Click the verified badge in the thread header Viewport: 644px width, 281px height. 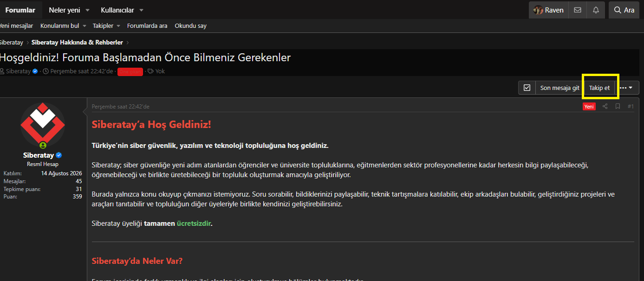(x=35, y=71)
